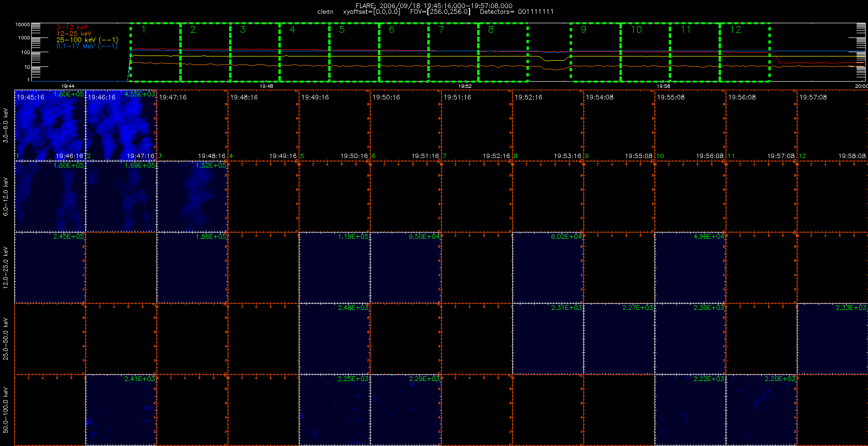This screenshot has height=446, width=868.
Task: Click the '10000' count-rate axis label
Action: pos(23,25)
